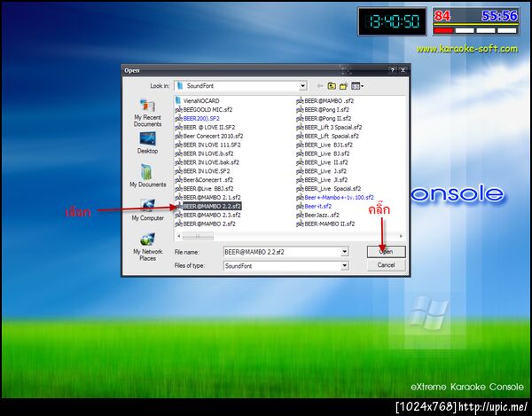Select file BEER IN LOVE.SF2
The width and height of the screenshot is (532, 416).
[x=202, y=171]
